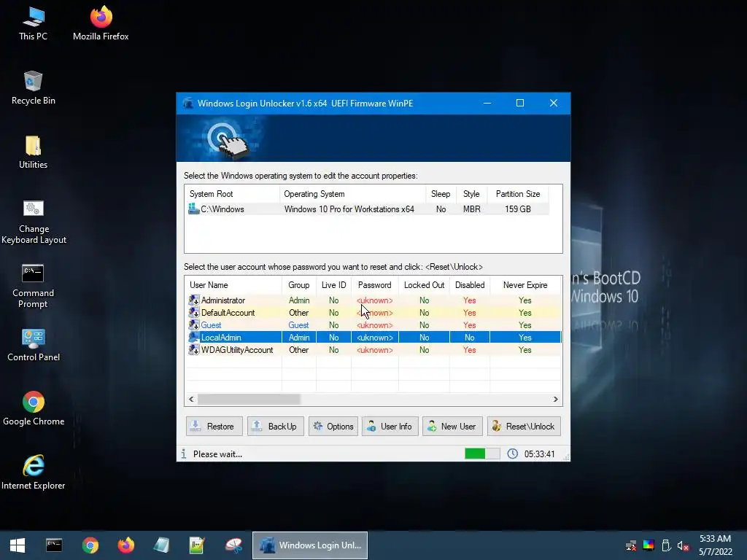Image resolution: width=747 pixels, height=560 pixels.
Task: Open This PC desktop icon
Action: point(34,23)
